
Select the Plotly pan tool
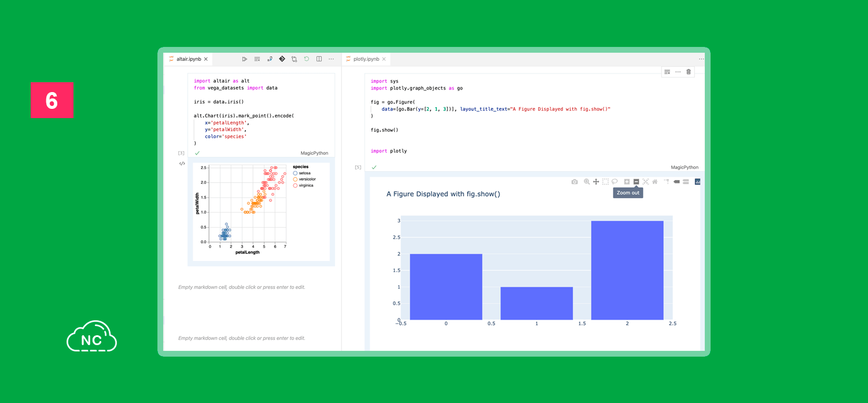[596, 182]
